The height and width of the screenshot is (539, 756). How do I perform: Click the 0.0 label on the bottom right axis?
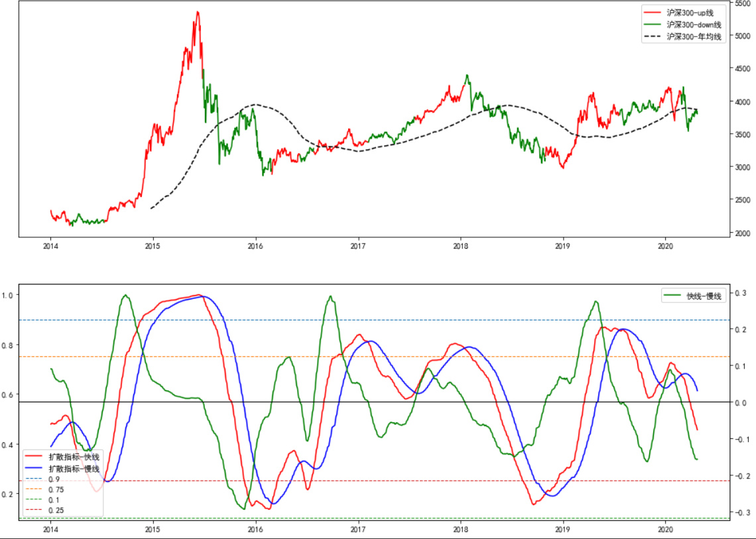click(x=741, y=402)
